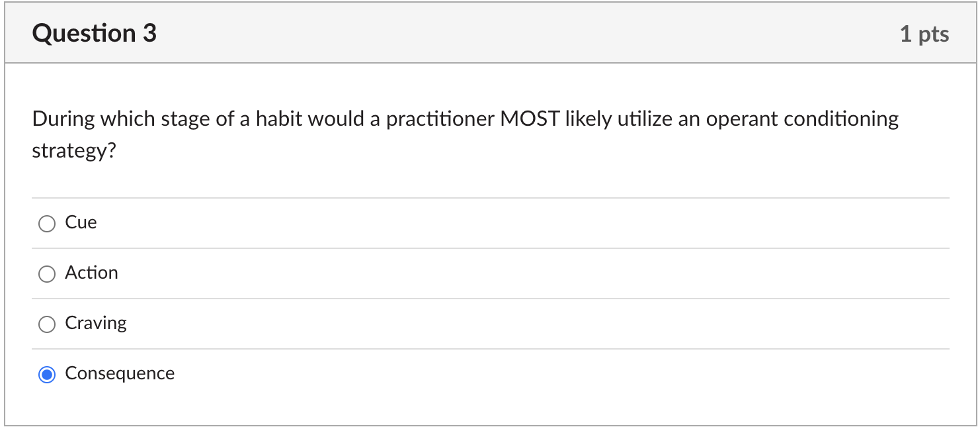Click the Question 3 header text
Image resolution: width=980 pixels, height=429 pixels.
click(94, 32)
